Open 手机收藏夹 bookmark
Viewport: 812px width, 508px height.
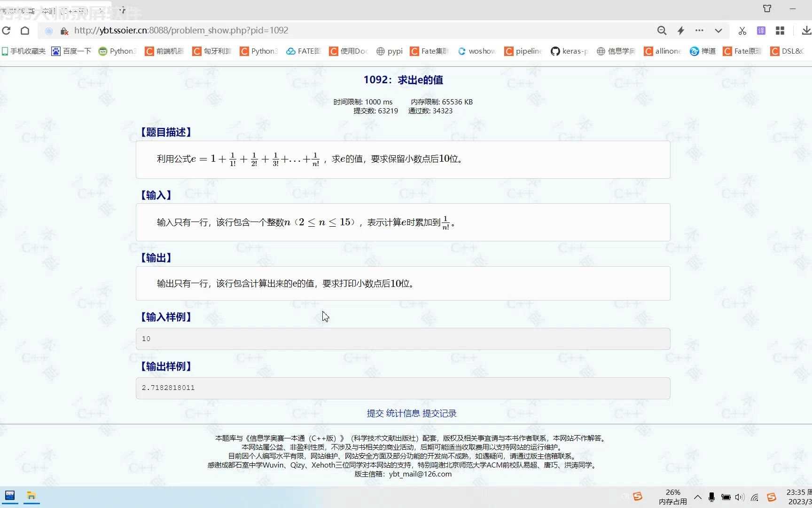pos(23,51)
